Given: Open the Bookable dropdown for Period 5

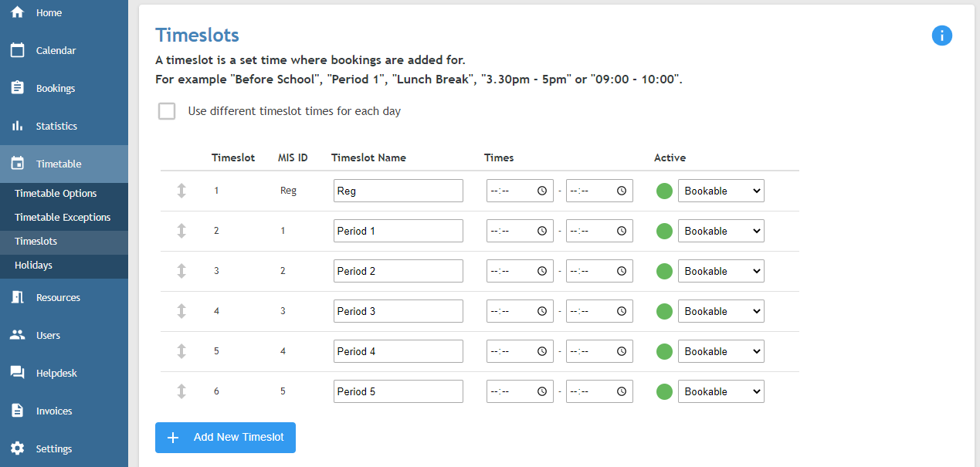Looking at the screenshot, I should point(721,391).
